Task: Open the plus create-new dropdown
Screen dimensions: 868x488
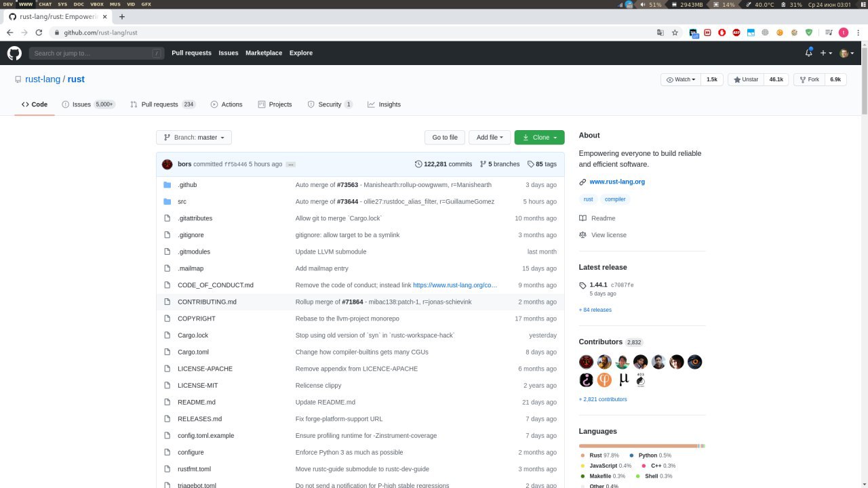Action: (826, 53)
